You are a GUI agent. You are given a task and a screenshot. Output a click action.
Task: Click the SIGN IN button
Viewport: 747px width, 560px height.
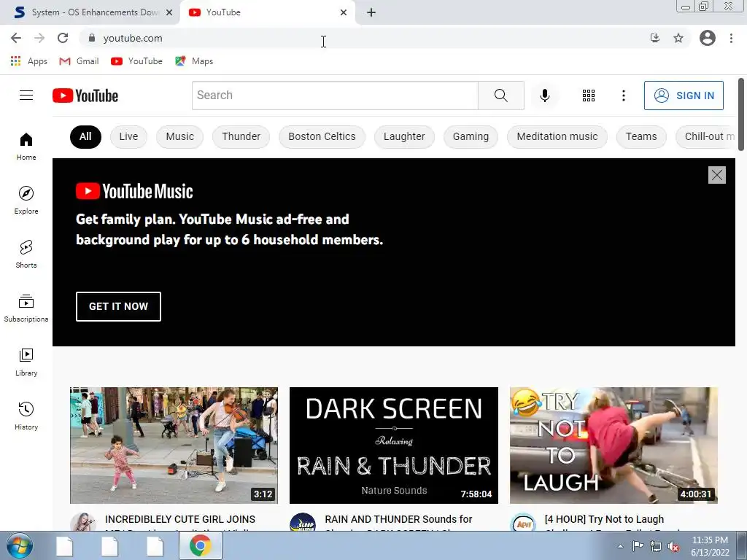tap(684, 96)
